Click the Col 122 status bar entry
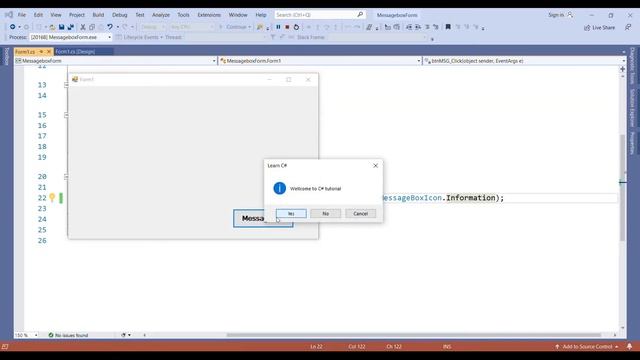640x360 pixels. 357,347
